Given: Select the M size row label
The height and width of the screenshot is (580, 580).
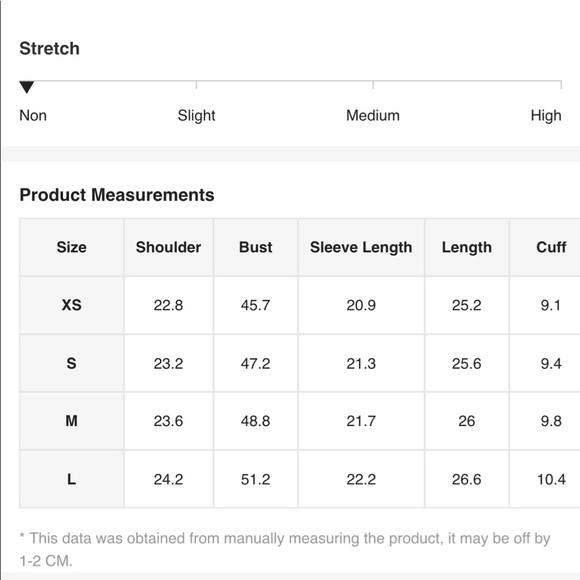Looking at the screenshot, I should [72, 421].
